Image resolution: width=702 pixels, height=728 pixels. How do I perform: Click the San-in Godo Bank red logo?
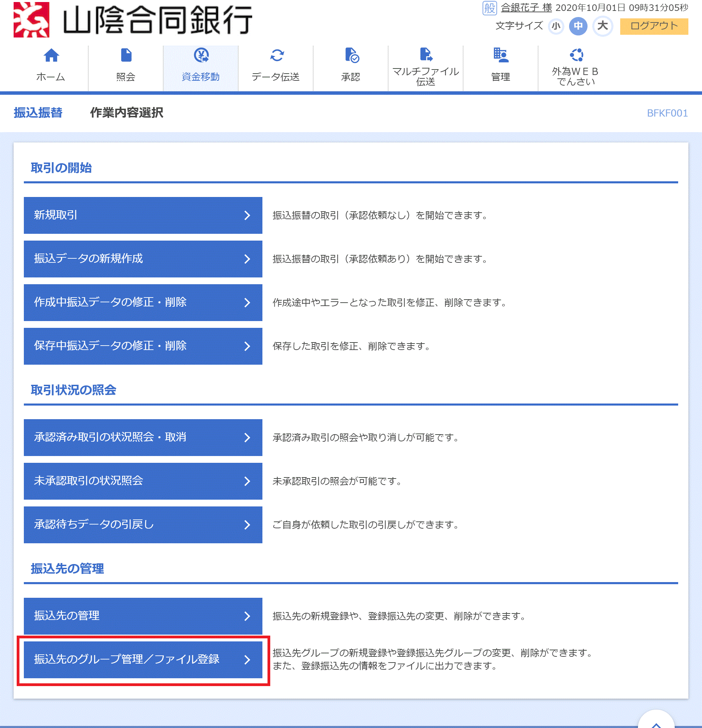point(32,20)
